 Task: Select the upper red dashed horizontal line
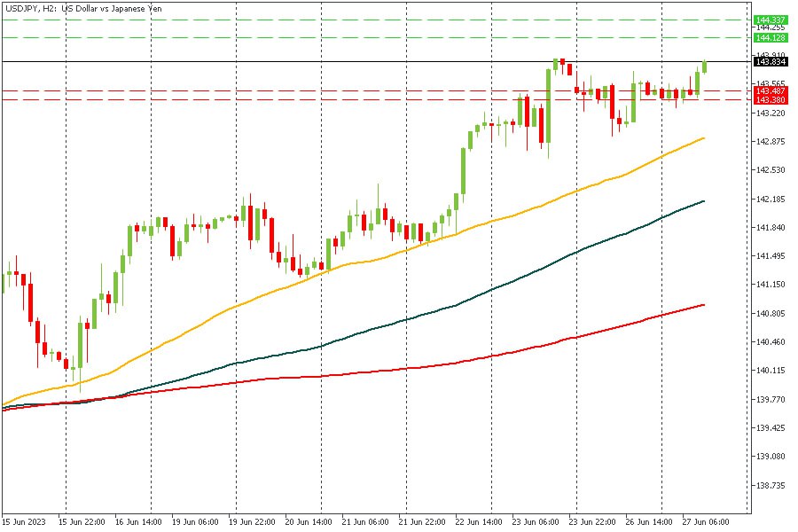point(377,91)
